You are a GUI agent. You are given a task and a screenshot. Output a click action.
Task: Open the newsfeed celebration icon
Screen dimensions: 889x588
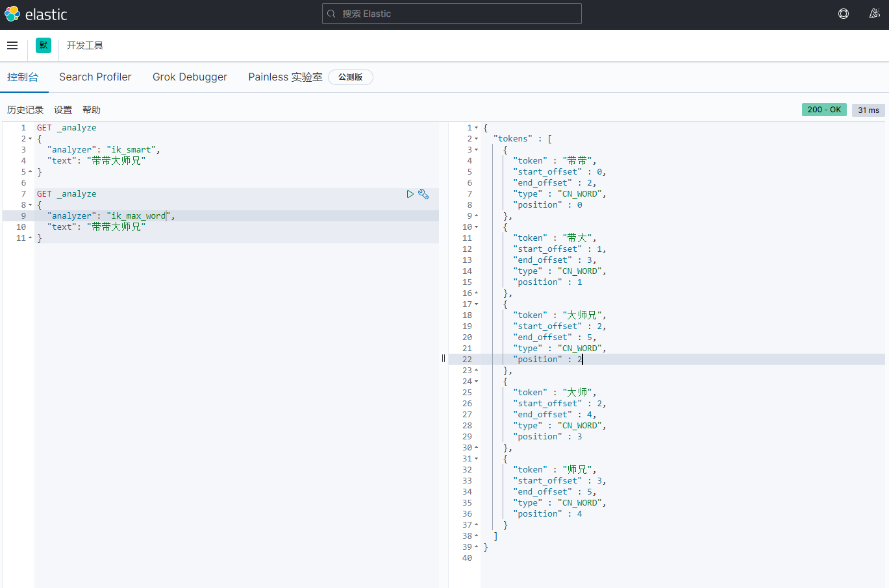[874, 14]
